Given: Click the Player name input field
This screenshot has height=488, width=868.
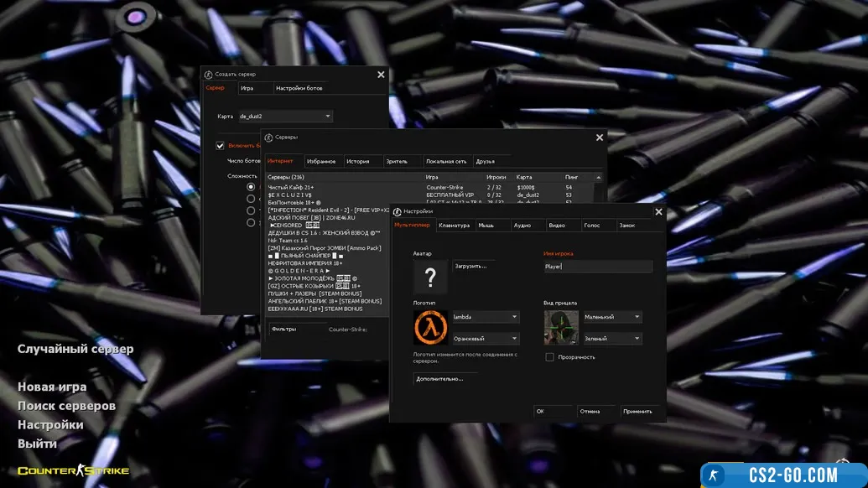Looking at the screenshot, I should (597, 266).
